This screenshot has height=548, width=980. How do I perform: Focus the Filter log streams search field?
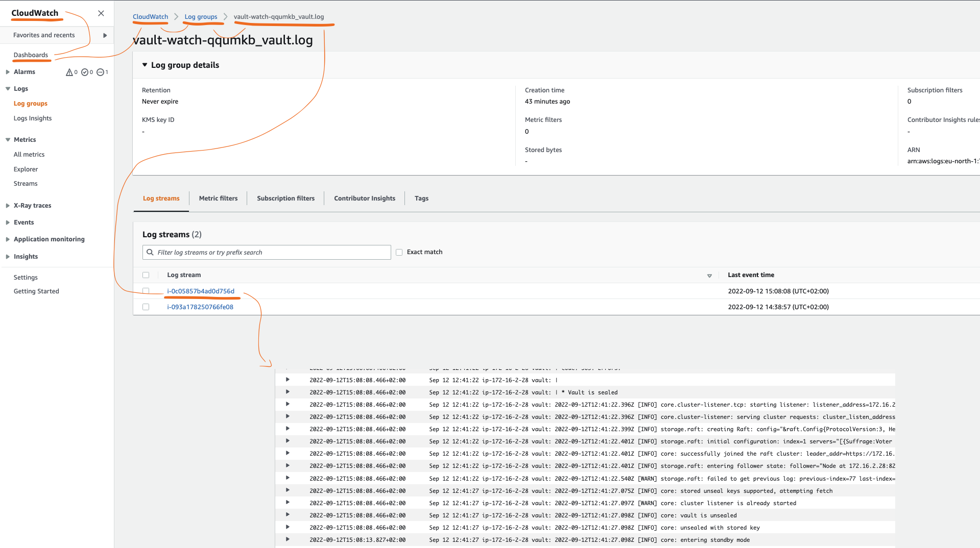(267, 252)
